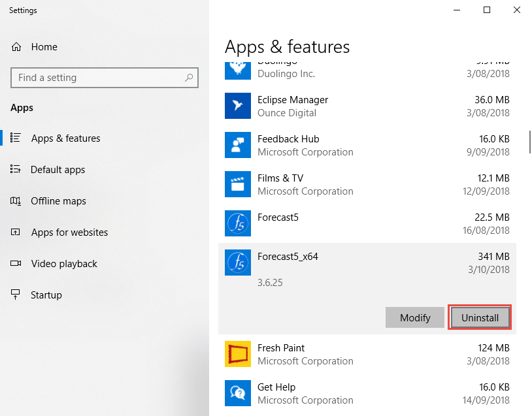Click the Eclipse Manager app icon
This screenshot has width=532, height=416.
238,106
